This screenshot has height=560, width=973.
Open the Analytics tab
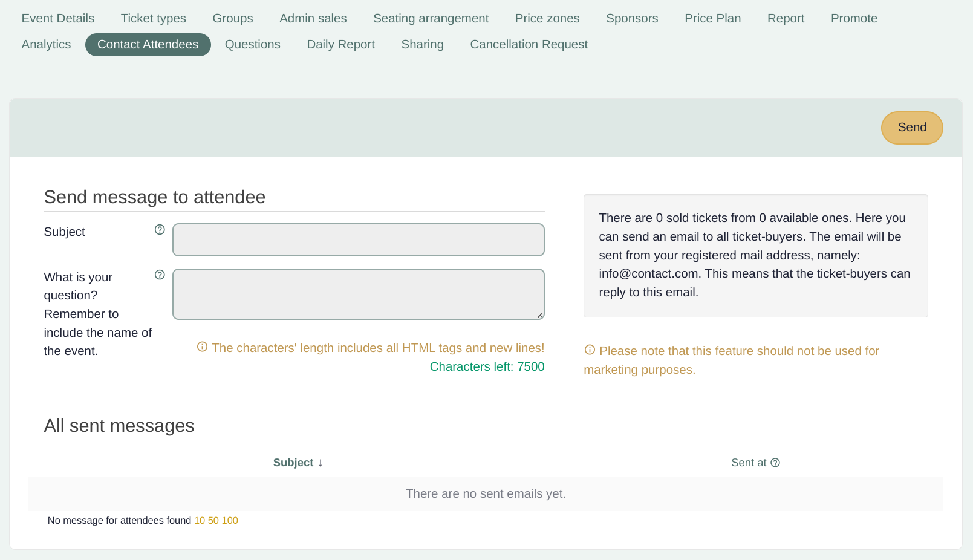(x=46, y=44)
